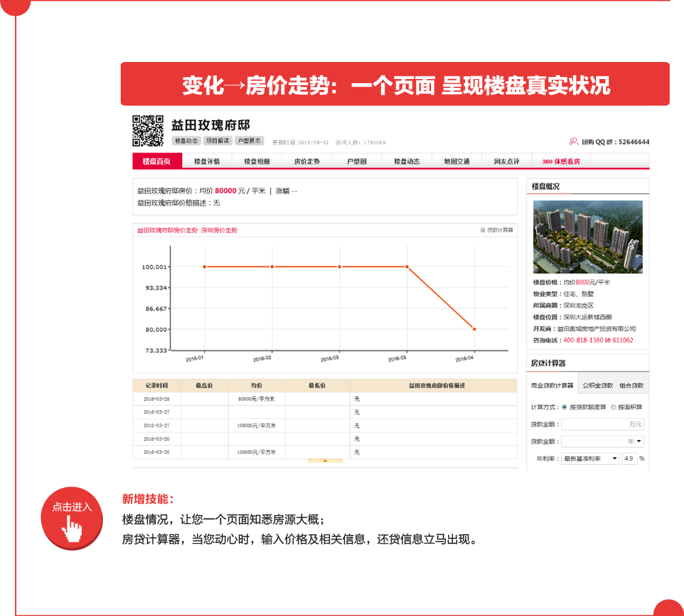Click the 益田玫瑰府邸 title text
Viewport: 684px width, 616px height.
tap(211, 125)
